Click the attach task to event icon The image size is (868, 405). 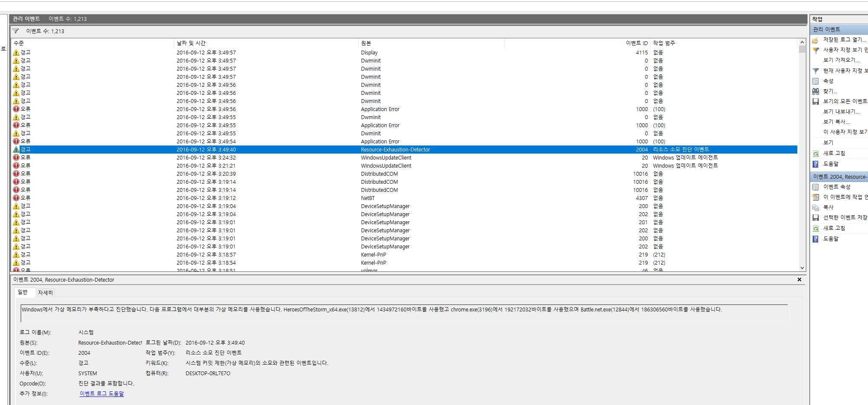pos(816,197)
